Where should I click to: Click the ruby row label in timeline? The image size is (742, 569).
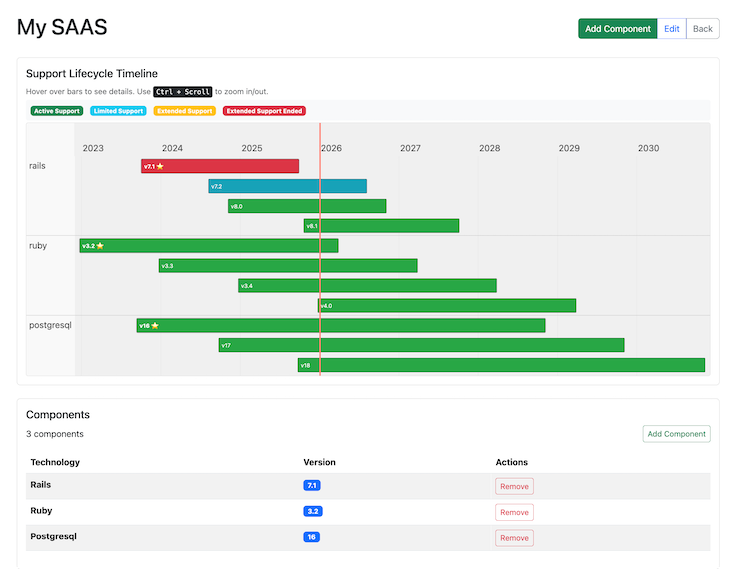(x=38, y=246)
